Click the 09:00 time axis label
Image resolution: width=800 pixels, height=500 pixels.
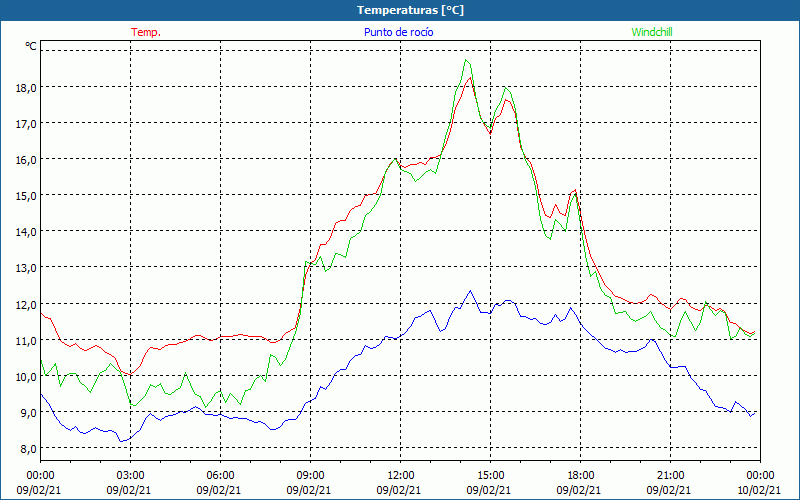310,476
